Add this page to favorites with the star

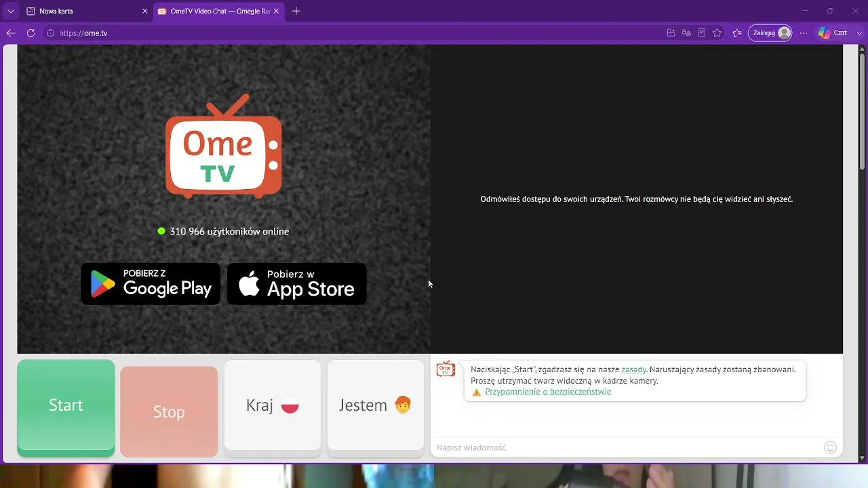(717, 33)
